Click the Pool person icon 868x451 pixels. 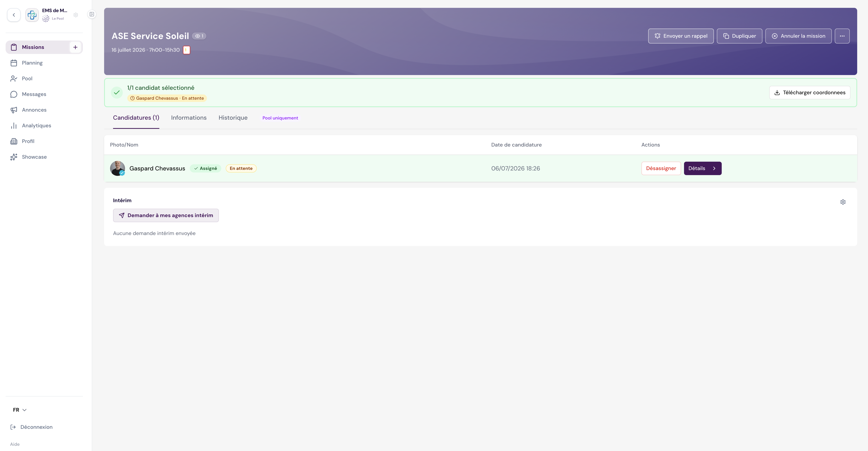(14, 79)
